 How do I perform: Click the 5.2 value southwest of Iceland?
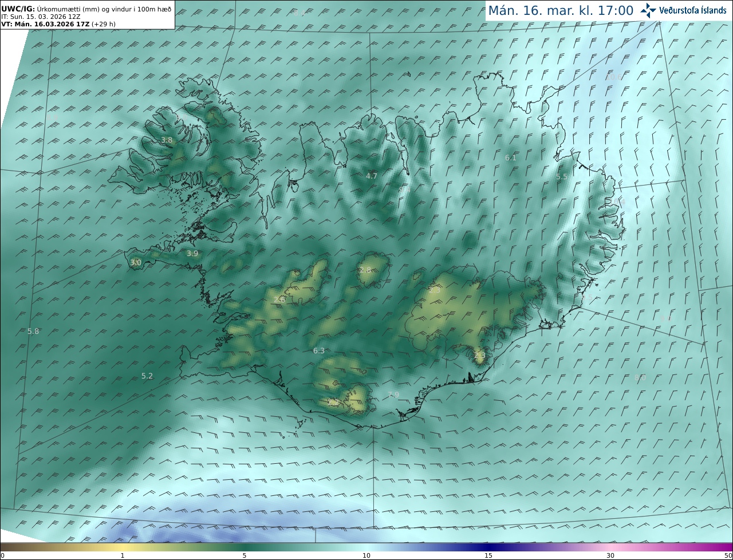point(147,376)
